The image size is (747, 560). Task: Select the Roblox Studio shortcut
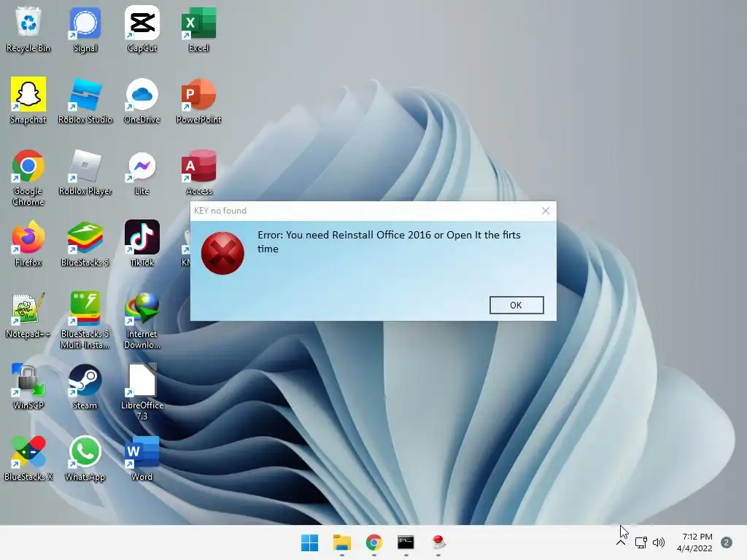pos(85,101)
